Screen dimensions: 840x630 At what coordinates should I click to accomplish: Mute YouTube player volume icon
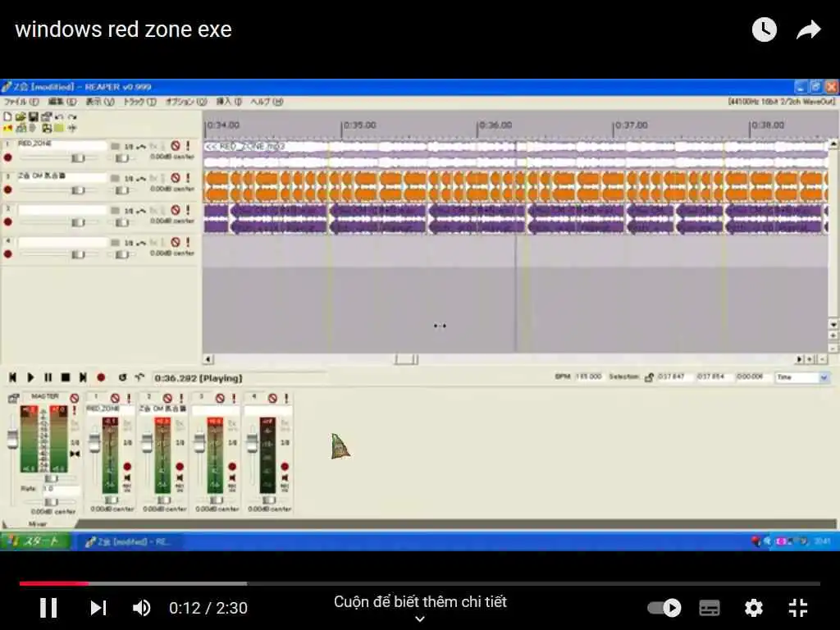click(141, 608)
